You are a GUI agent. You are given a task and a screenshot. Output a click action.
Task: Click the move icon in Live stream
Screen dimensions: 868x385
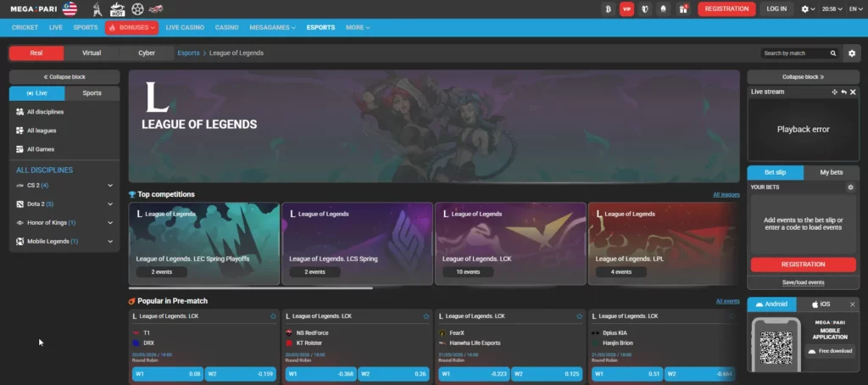pos(834,92)
